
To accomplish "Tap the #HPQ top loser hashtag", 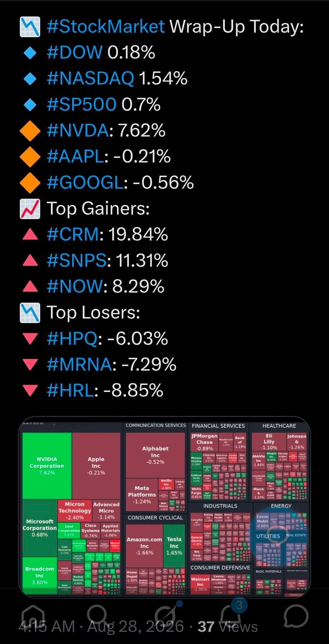I will point(72,339).
